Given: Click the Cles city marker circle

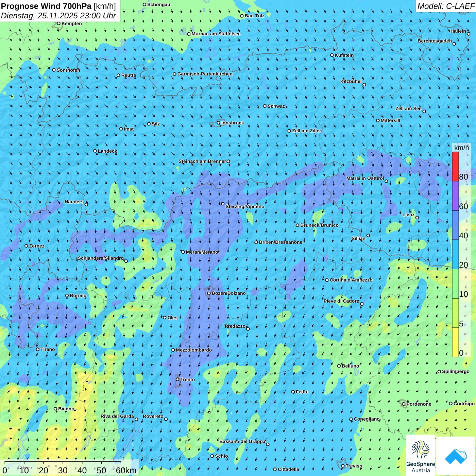Looking at the screenshot, I should 165,318.
